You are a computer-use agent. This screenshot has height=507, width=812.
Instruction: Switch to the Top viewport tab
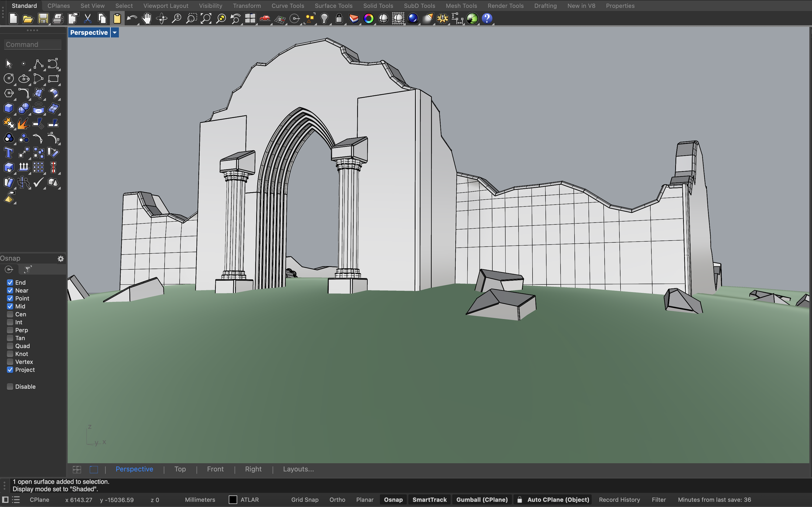tap(180, 469)
